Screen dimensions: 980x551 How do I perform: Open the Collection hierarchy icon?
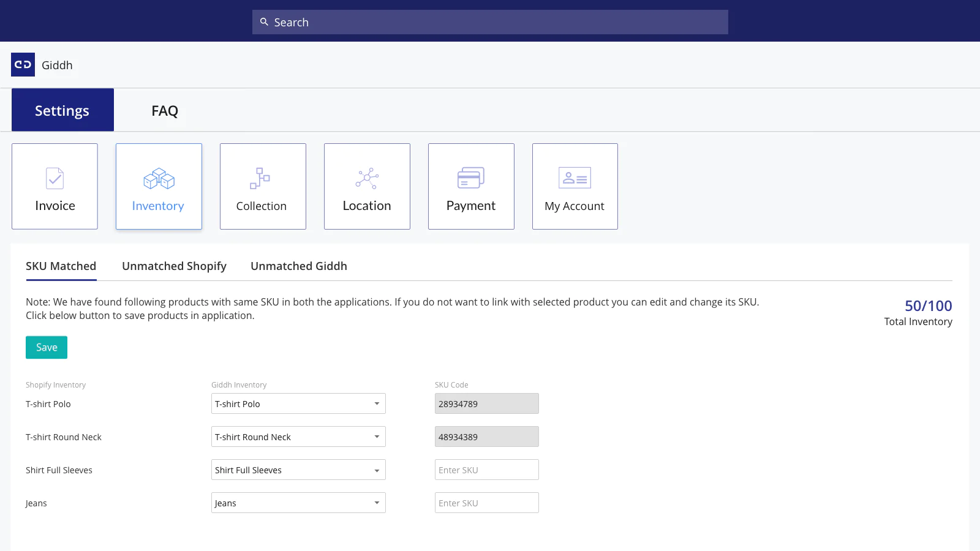click(260, 178)
